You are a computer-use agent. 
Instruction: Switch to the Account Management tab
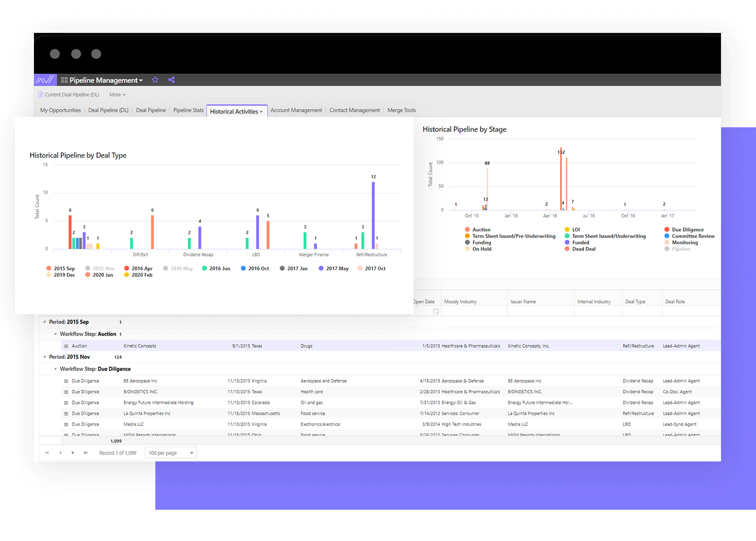pyautogui.click(x=296, y=110)
